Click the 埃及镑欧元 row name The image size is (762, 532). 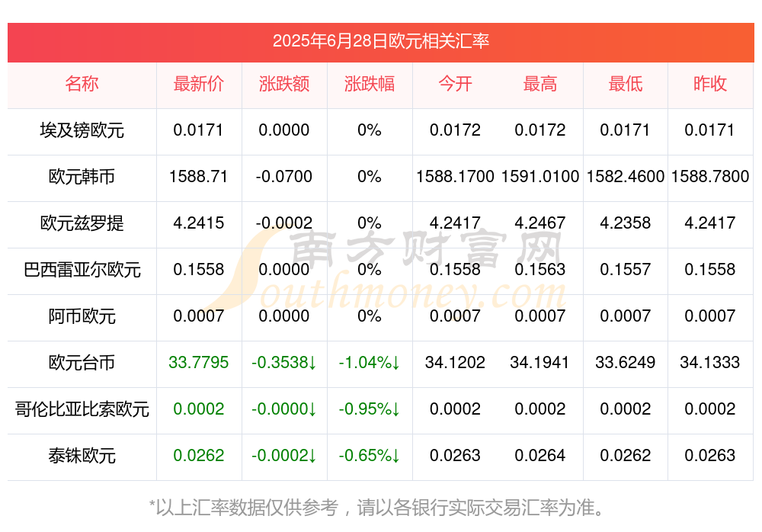(82, 130)
